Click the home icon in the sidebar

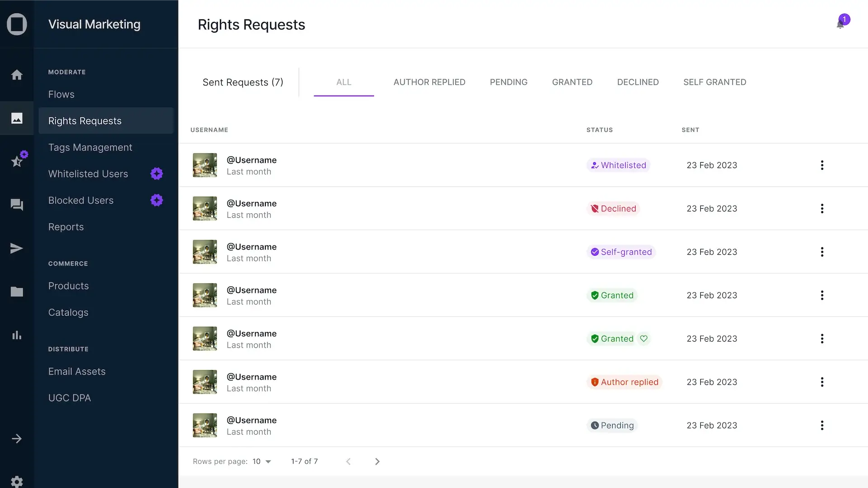coord(17,75)
